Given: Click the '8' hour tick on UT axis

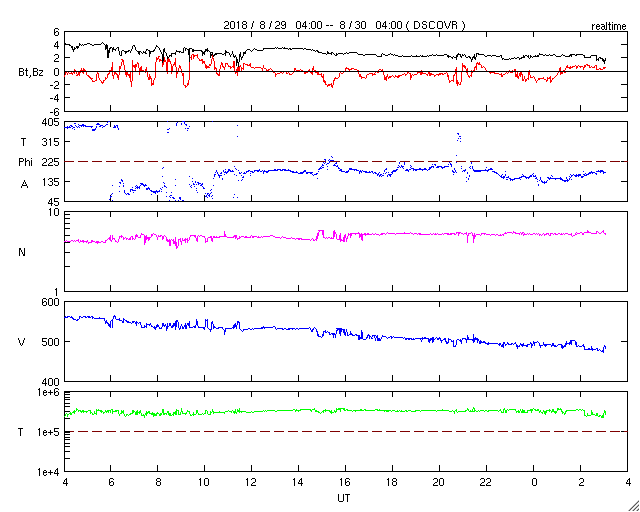Looking at the screenshot, I should point(158,482).
